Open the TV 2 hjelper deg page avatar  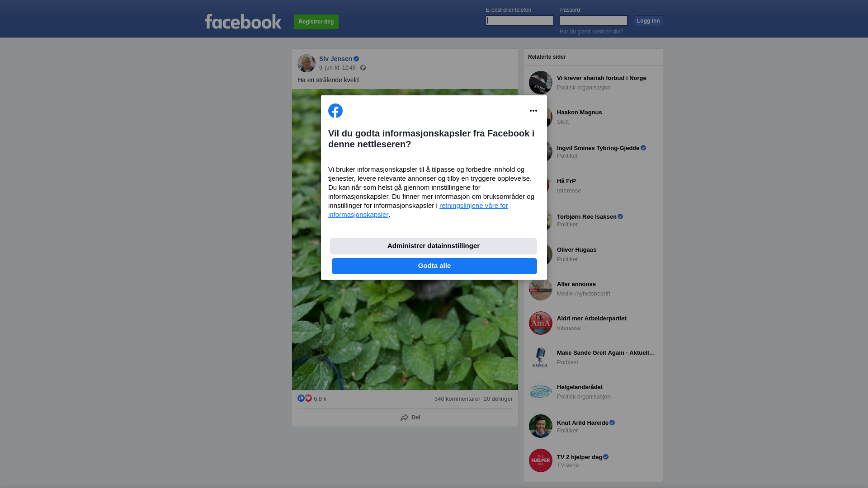coord(541,460)
